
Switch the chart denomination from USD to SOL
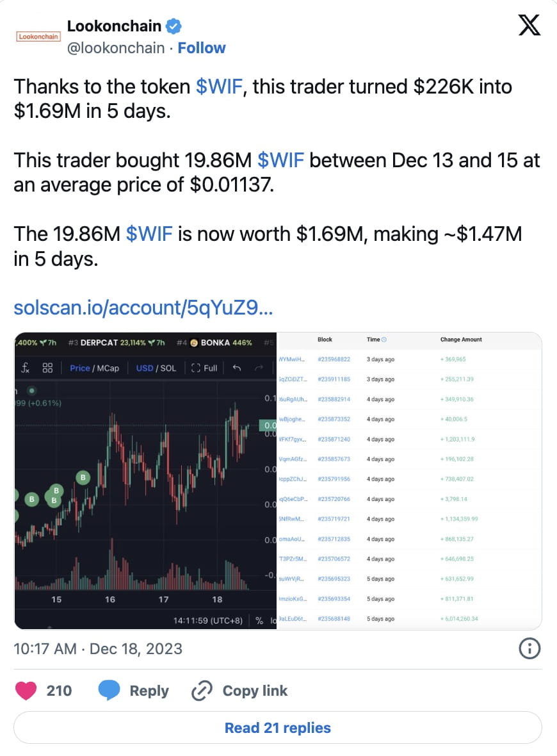tap(168, 368)
